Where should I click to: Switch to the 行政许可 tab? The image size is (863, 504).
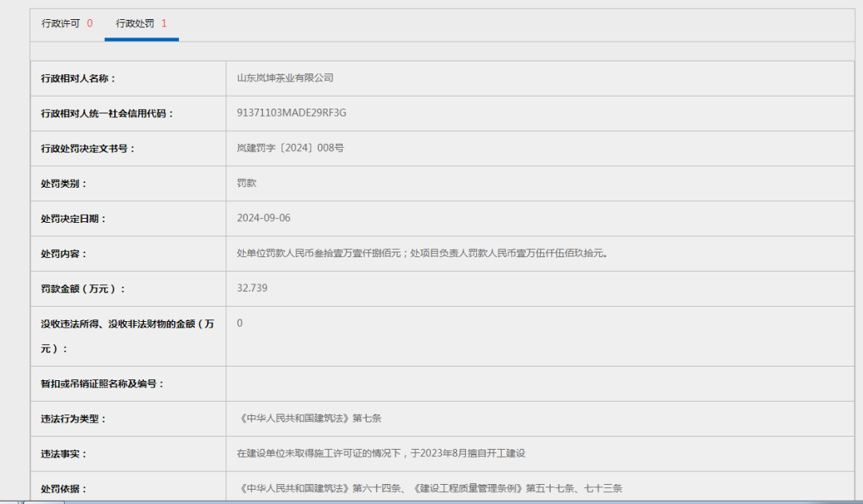click(66, 24)
